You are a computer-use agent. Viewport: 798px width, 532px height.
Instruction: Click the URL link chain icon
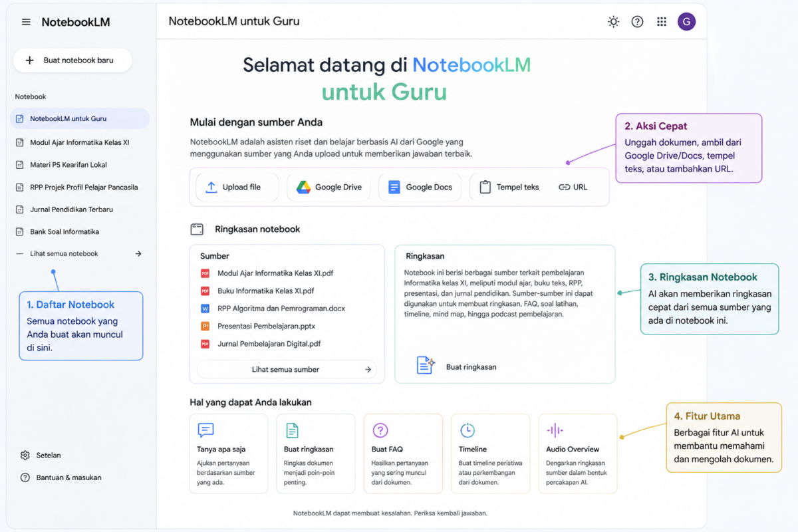click(564, 188)
